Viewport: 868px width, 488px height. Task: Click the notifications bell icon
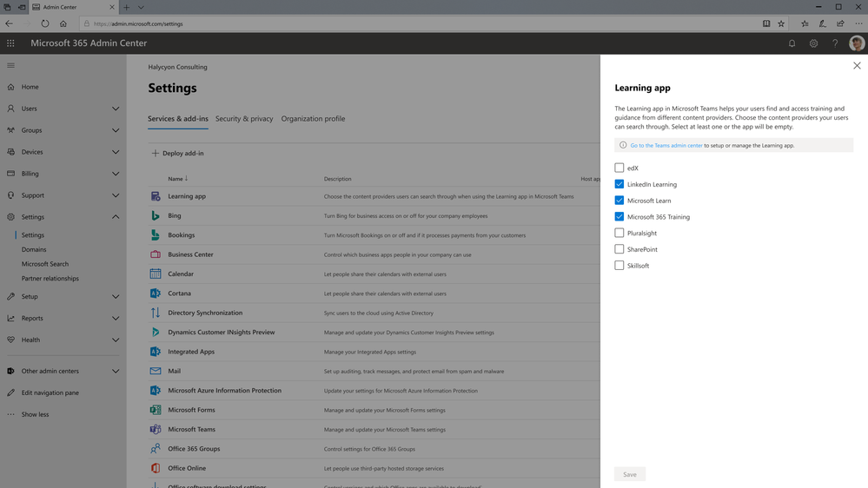(x=792, y=43)
